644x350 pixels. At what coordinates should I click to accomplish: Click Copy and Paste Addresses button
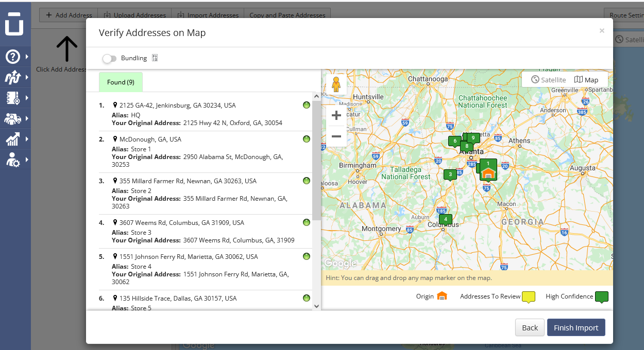pyautogui.click(x=287, y=15)
